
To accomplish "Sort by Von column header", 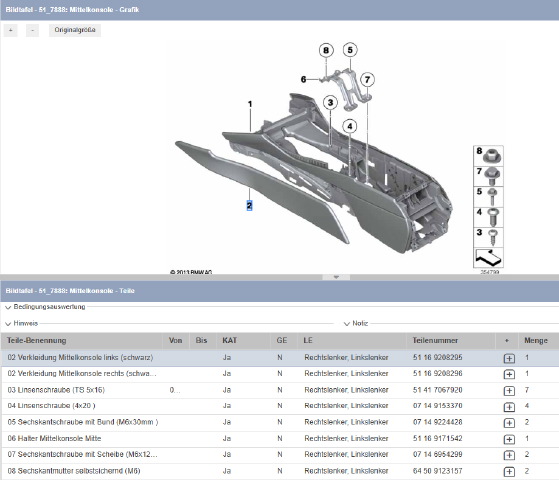I will 176,341.
